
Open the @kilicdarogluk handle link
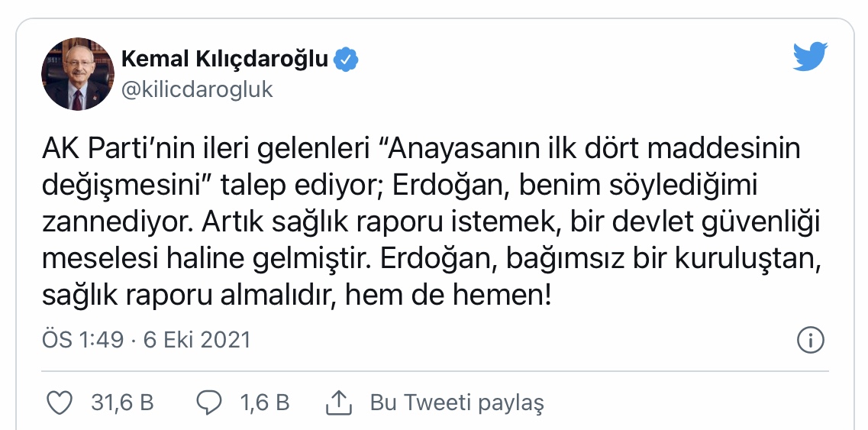tap(198, 89)
